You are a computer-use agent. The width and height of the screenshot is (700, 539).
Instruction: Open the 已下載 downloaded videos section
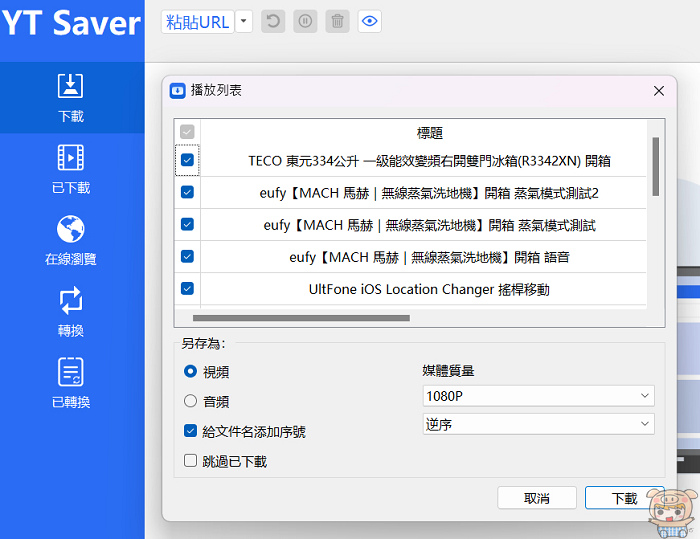[71, 158]
